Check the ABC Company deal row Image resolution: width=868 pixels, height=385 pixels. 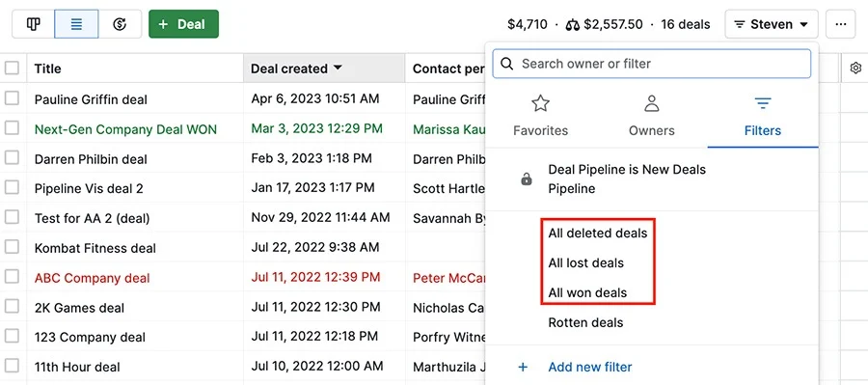[x=12, y=277]
